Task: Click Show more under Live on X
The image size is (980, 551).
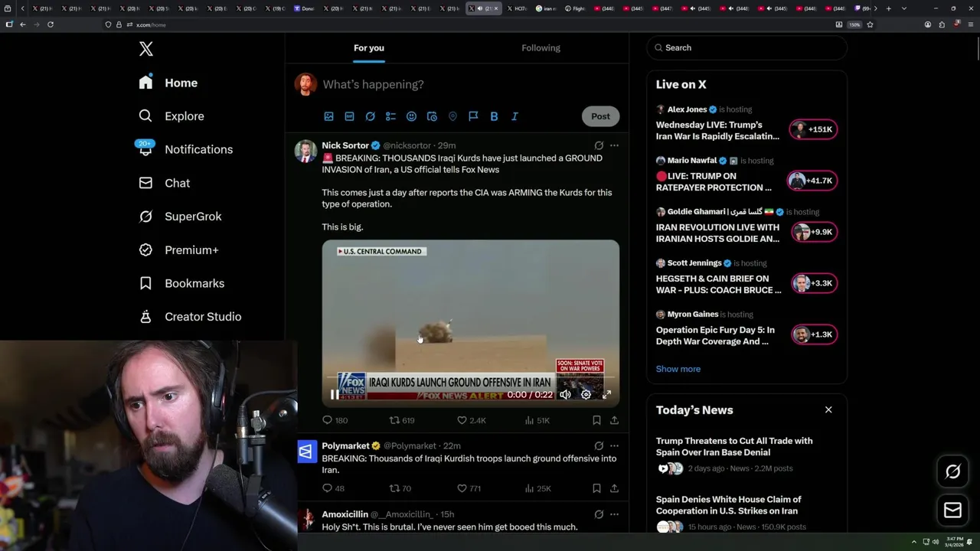Action: 678,369
